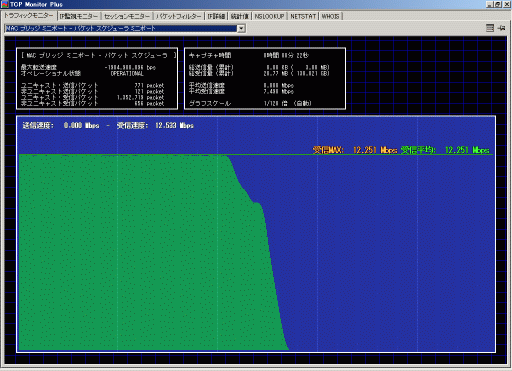Click the list view icon beside pin
This screenshot has width=512, height=371.
coord(490,28)
